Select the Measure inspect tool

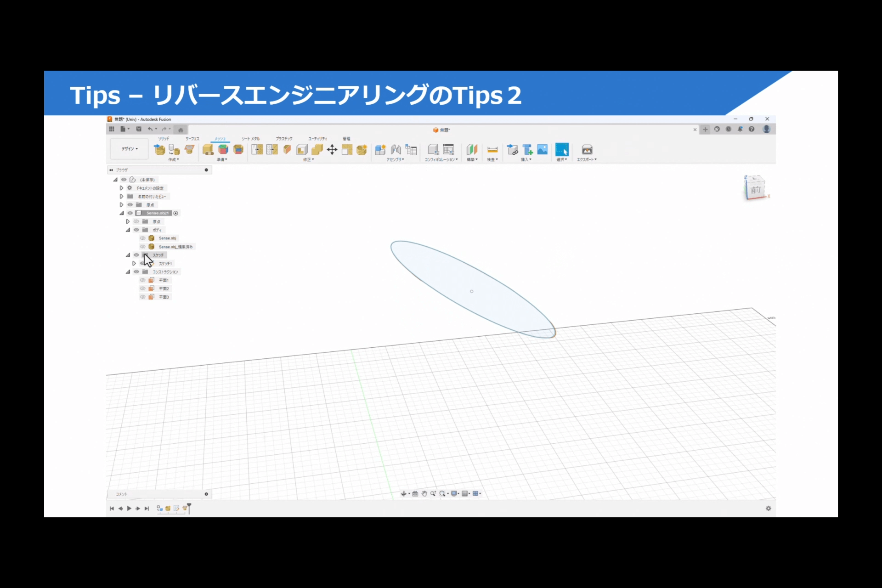point(492,149)
